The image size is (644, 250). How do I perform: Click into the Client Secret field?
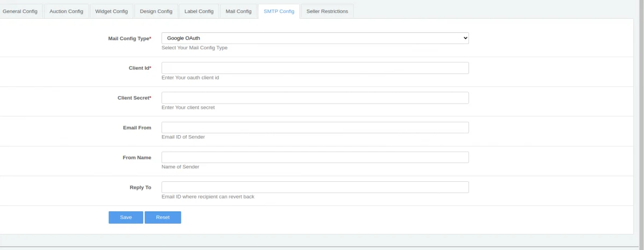(315, 98)
